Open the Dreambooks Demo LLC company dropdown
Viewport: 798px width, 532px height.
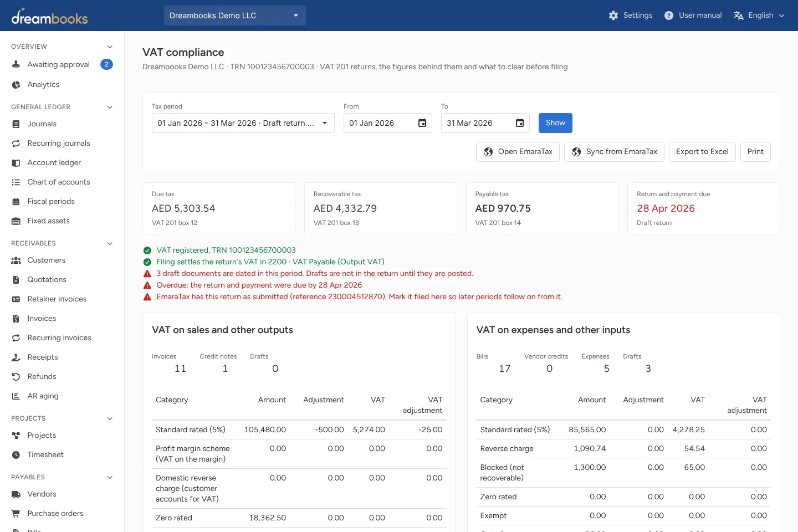[235, 16]
